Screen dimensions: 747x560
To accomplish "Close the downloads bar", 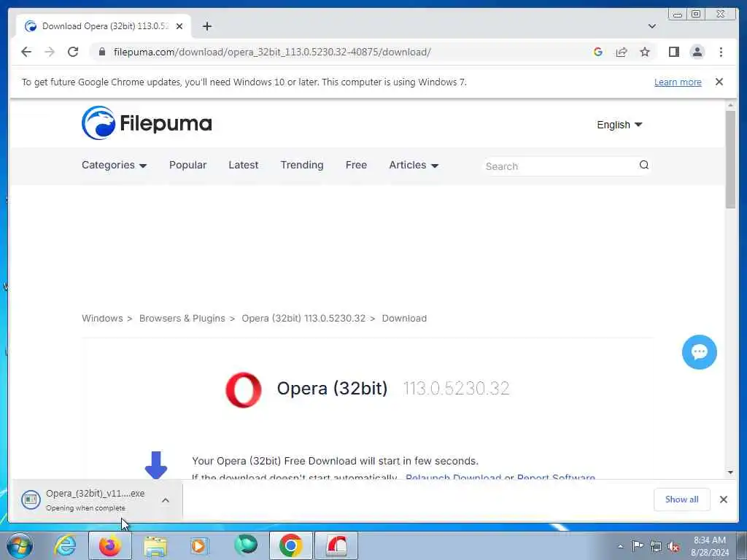I will [723, 499].
